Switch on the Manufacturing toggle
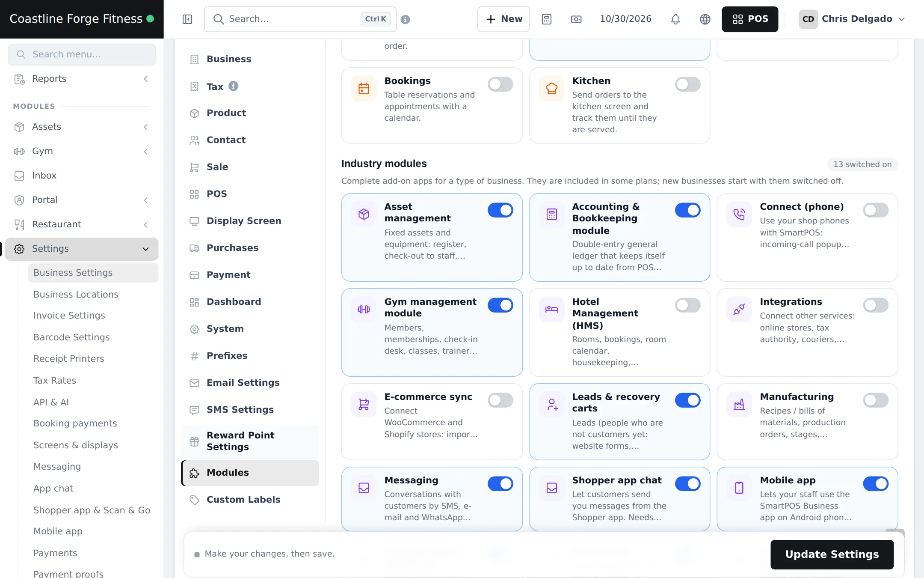The height and width of the screenshot is (578, 924). (876, 400)
